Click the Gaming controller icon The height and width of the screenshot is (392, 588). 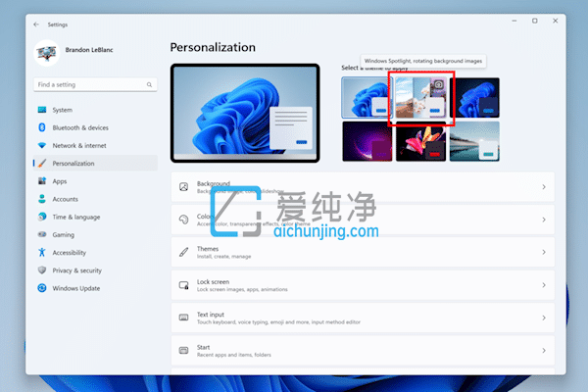pos(42,234)
